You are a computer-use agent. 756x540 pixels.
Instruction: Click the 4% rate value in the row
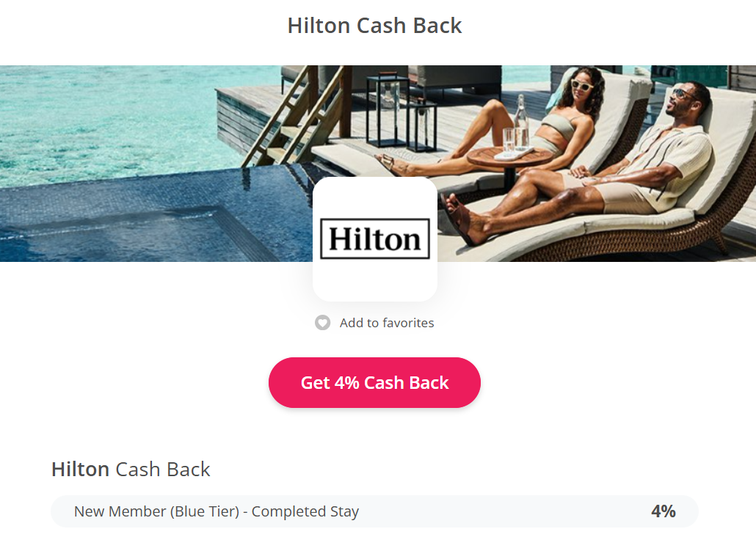pyautogui.click(x=664, y=511)
